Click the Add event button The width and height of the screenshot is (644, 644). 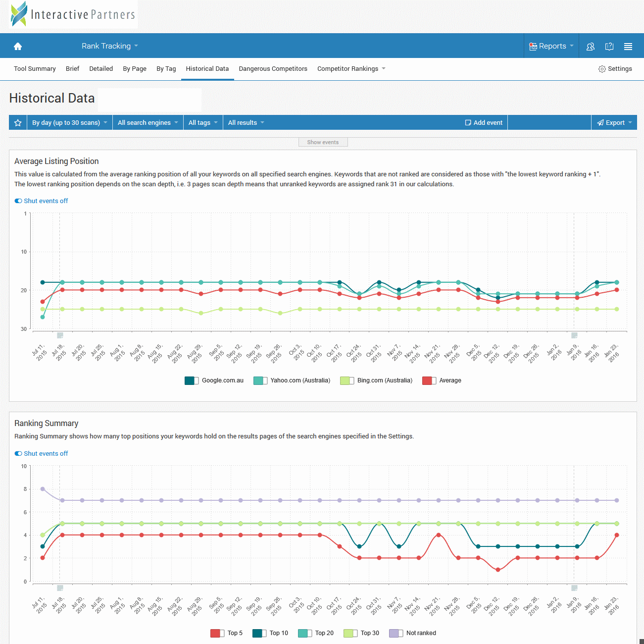tap(484, 123)
